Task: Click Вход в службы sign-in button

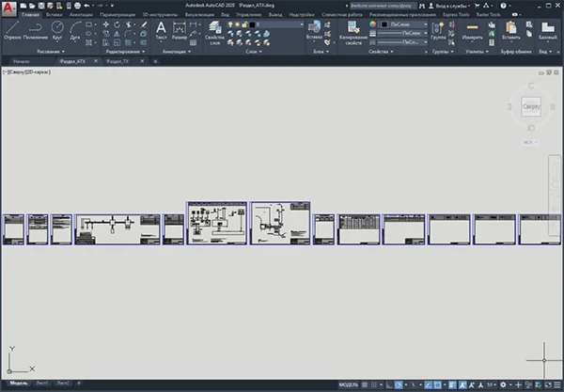Action: pos(449,6)
